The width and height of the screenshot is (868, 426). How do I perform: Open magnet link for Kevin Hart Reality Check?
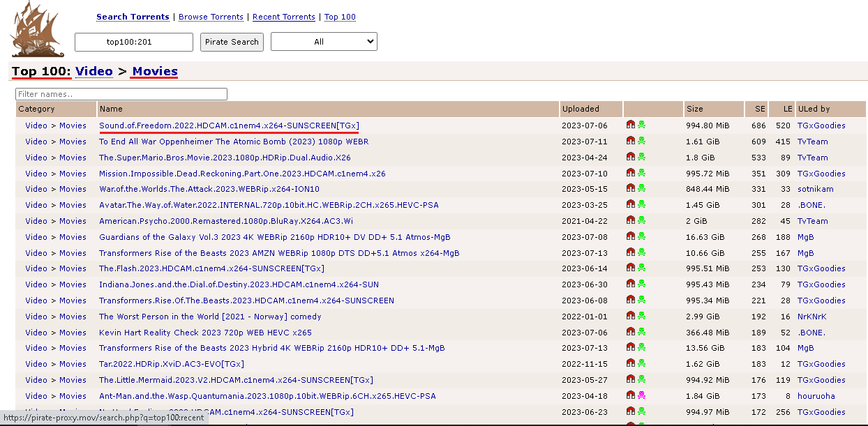tap(631, 332)
